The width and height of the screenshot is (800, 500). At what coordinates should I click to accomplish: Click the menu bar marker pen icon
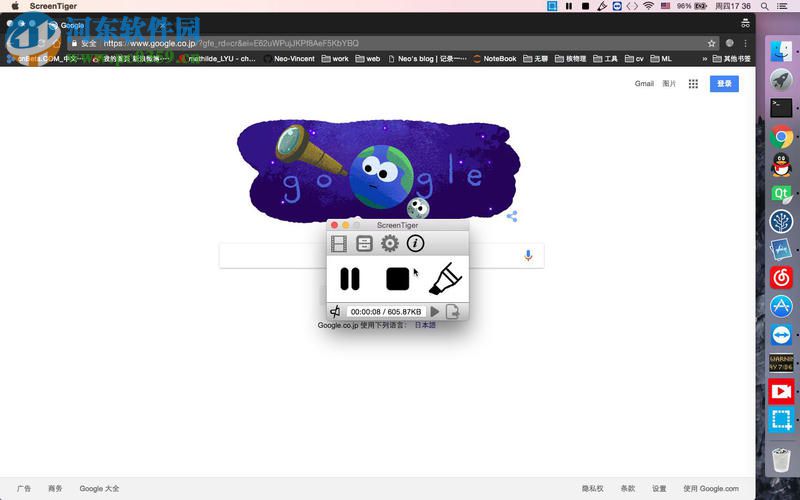pos(602,6)
